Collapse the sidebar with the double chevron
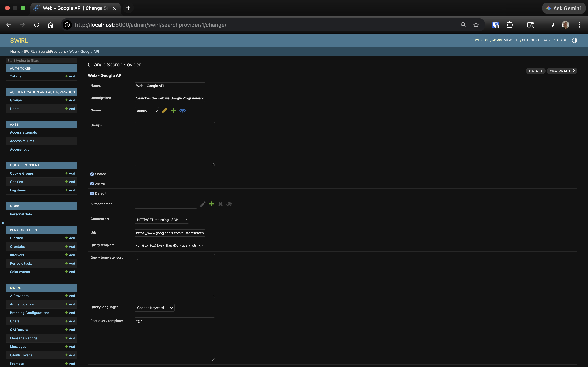The image size is (588, 367). coord(3,223)
